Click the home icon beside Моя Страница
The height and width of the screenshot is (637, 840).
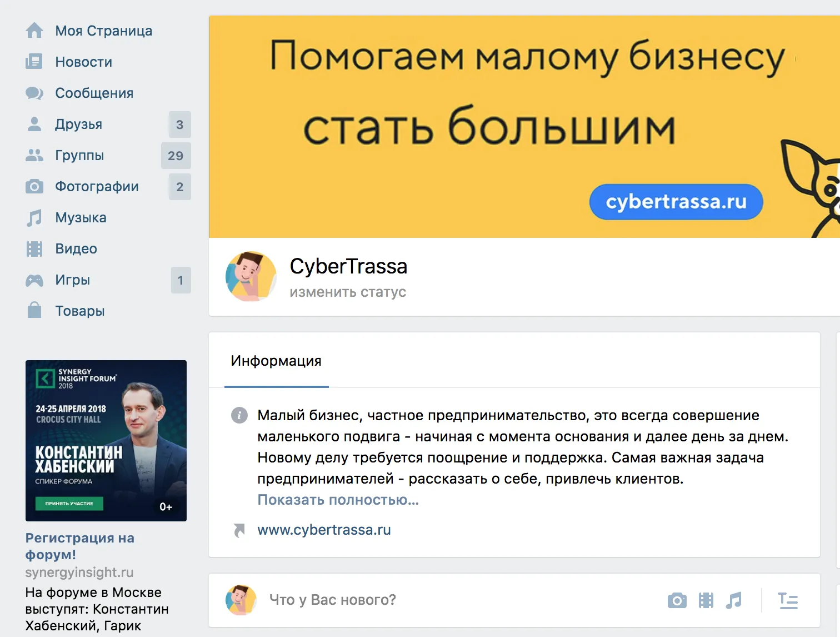point(34,31)
